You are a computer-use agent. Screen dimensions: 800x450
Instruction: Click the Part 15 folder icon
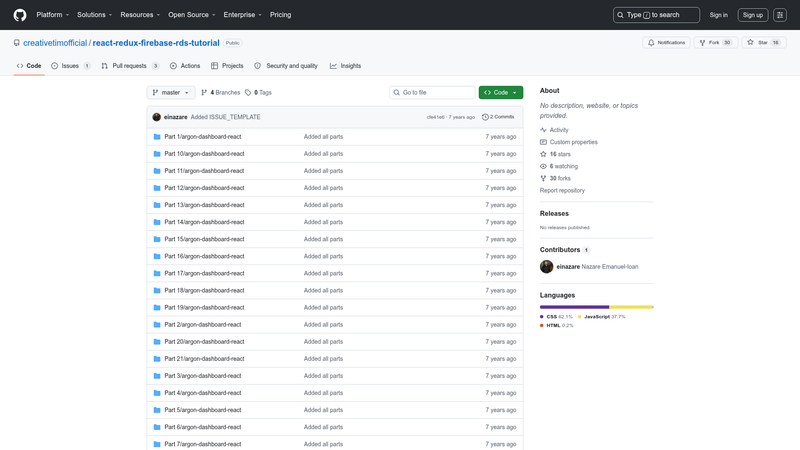click(x=157, y=239)
